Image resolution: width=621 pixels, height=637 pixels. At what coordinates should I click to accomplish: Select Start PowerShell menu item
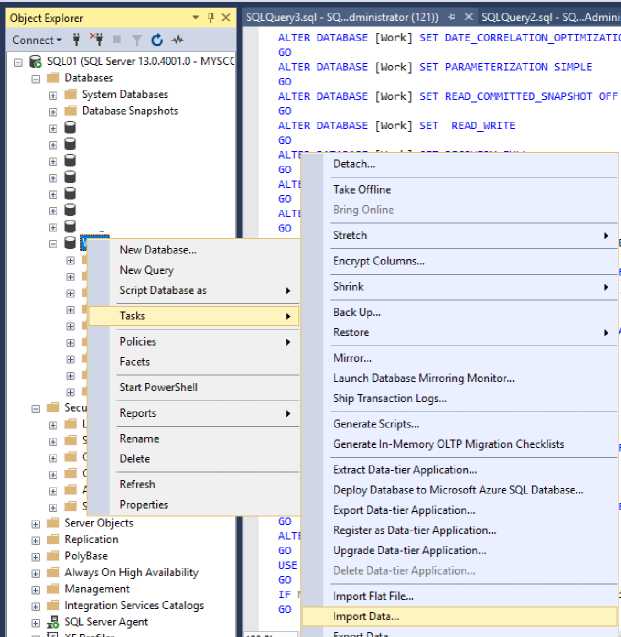[194, 387]
